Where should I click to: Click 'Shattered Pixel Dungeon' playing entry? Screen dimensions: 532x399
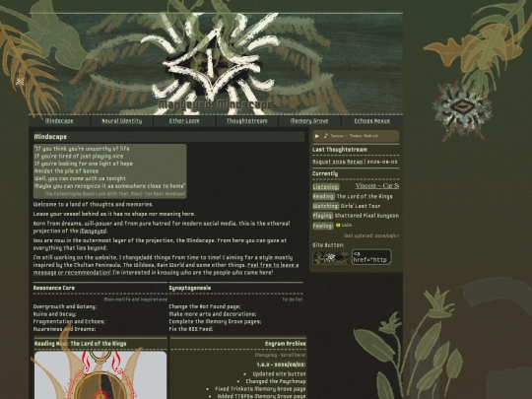(x=366, y=216)
